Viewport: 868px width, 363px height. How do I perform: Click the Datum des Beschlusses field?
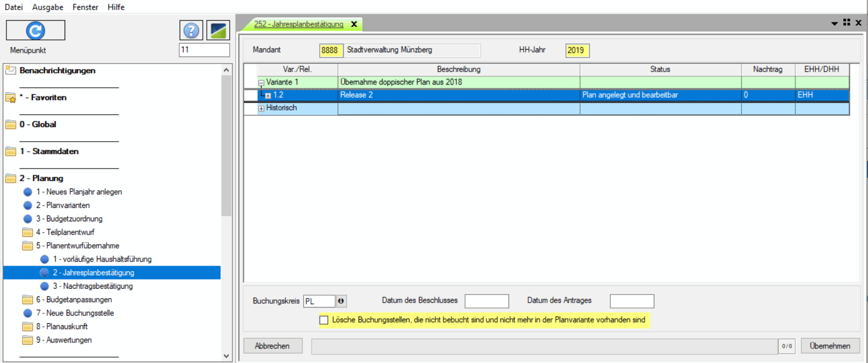pyautogui.click(x=486, y=301)
